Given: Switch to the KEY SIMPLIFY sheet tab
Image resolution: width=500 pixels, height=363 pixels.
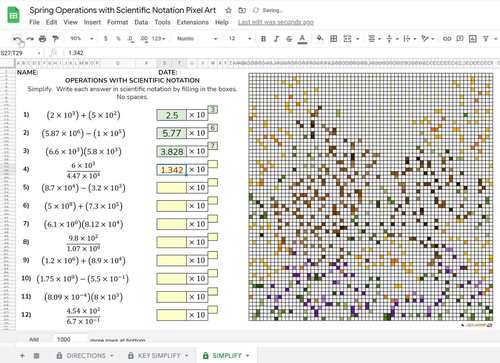Looking at the screenshot, I should tap(159, 356).
